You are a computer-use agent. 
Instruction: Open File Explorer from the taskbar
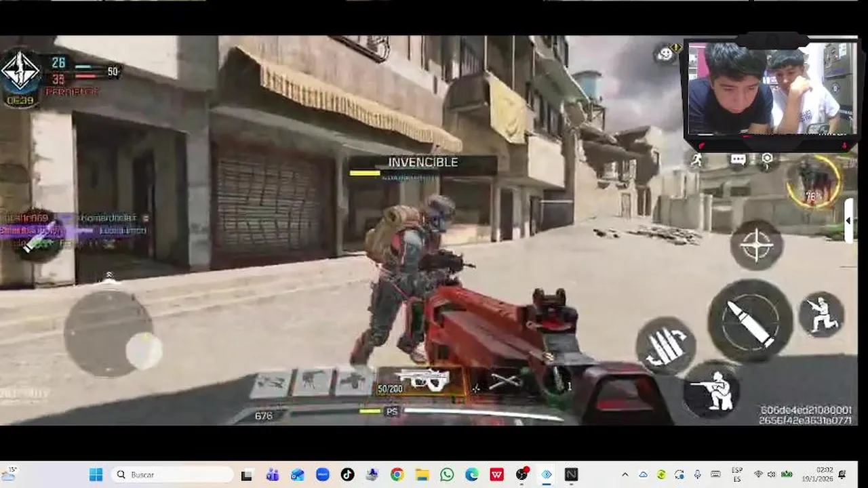[x=422, y=475]
